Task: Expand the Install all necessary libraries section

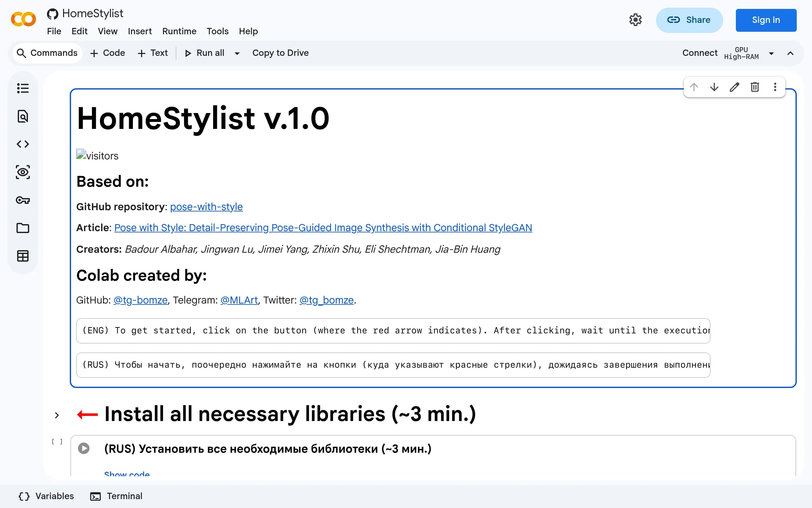Action: point(57,415)
